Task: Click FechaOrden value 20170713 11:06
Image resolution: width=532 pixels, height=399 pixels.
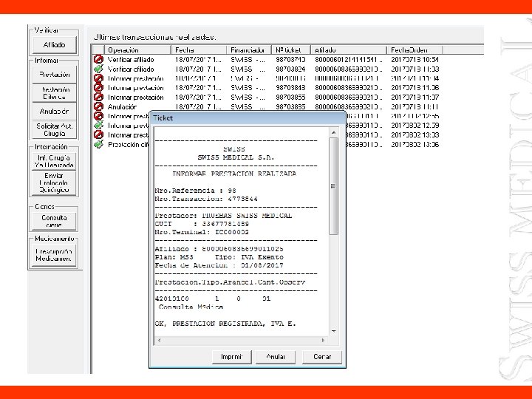Action: [415, 88]
